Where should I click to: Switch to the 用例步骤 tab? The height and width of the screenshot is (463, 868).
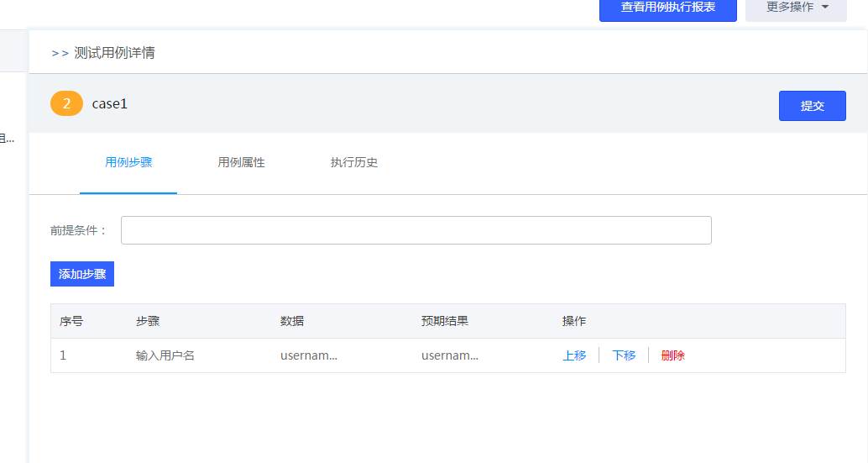128,162
